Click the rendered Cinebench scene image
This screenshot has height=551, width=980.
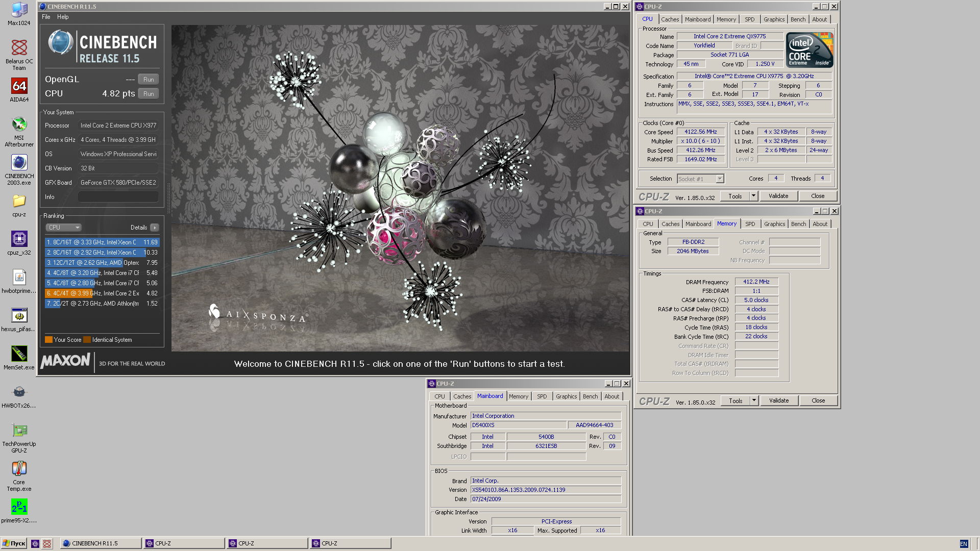coord(401,188)
